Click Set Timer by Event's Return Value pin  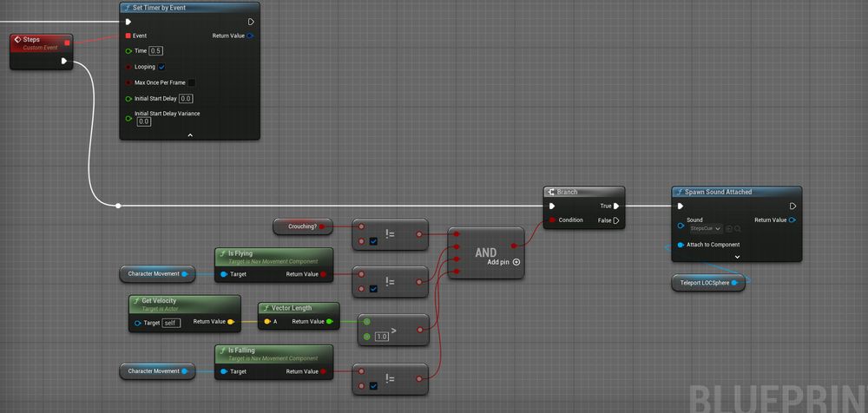[250, 36]
